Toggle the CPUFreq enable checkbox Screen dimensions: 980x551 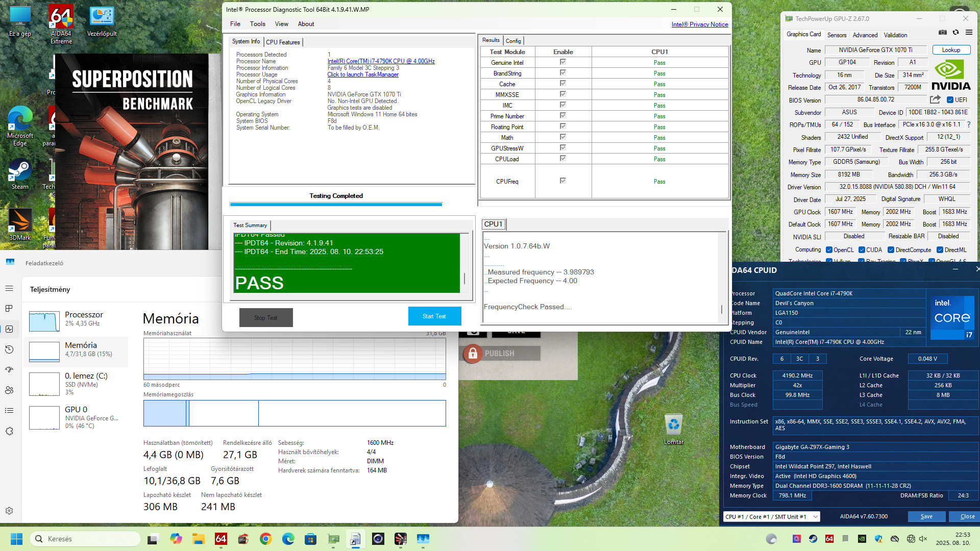tap(562, 181)
